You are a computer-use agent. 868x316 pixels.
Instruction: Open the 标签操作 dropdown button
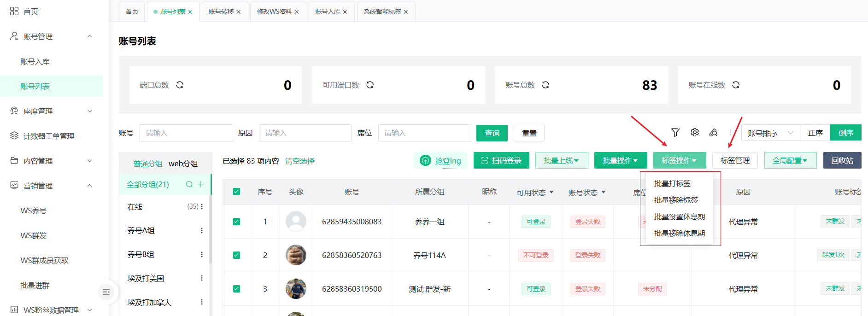pos(679,160)
